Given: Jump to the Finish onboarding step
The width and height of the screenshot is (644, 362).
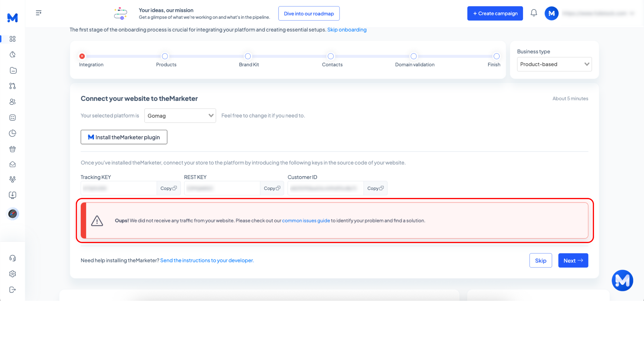Looking at the screenshot, I should [x=497, y=56].
